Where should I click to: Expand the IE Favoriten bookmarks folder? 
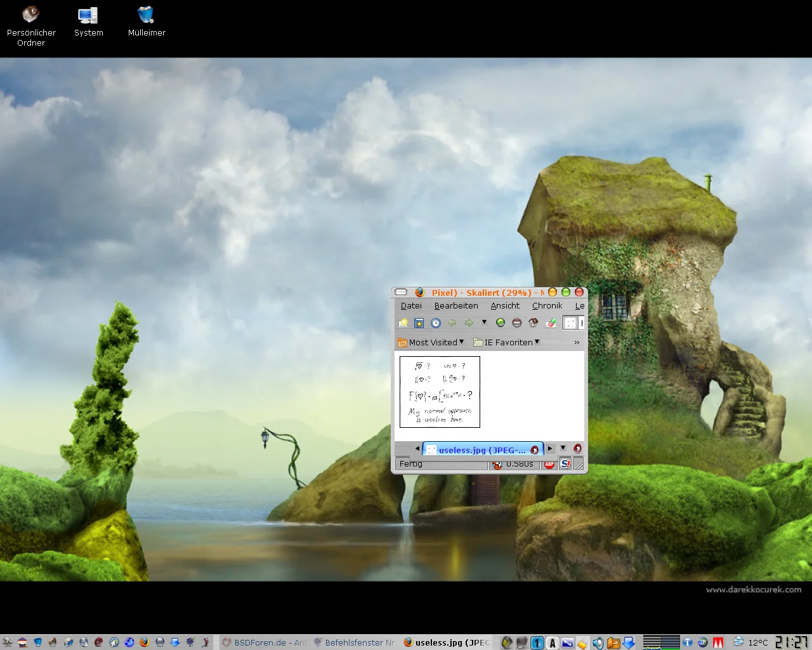(x=507, y=342)
